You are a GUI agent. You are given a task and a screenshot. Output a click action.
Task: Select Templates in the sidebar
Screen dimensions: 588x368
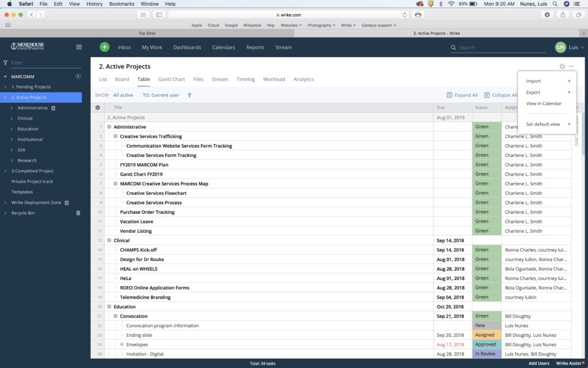coord(22,192)
